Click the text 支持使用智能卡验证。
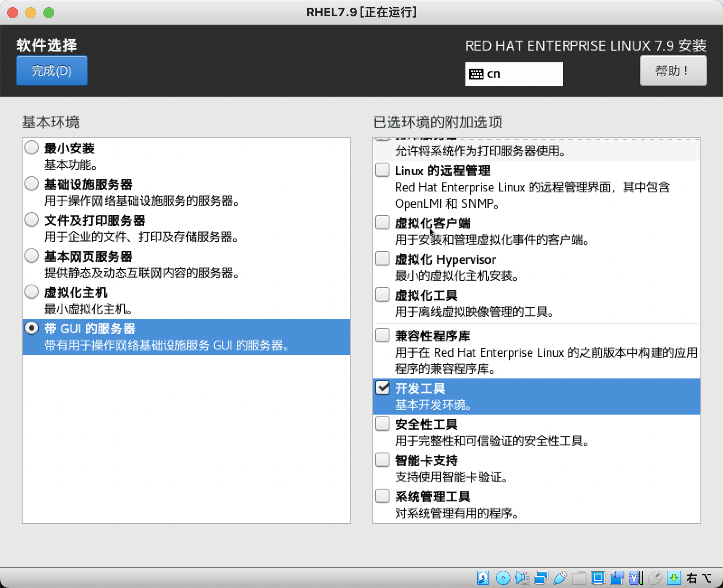The height and width of the screenshot is (588, 723). tap(451, 477)
